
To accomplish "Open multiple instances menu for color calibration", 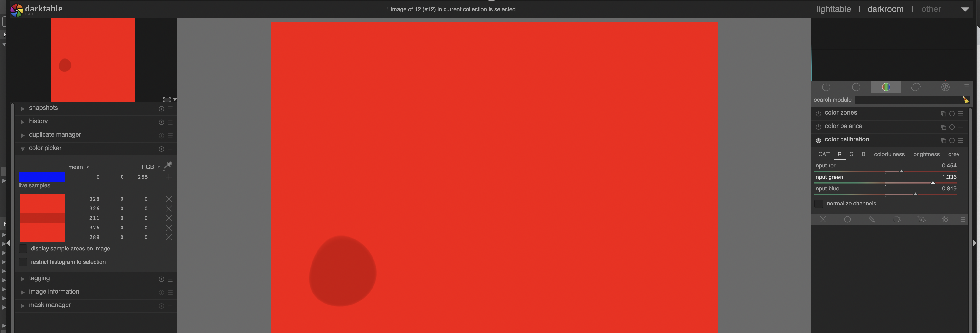I will coord(943,140).
